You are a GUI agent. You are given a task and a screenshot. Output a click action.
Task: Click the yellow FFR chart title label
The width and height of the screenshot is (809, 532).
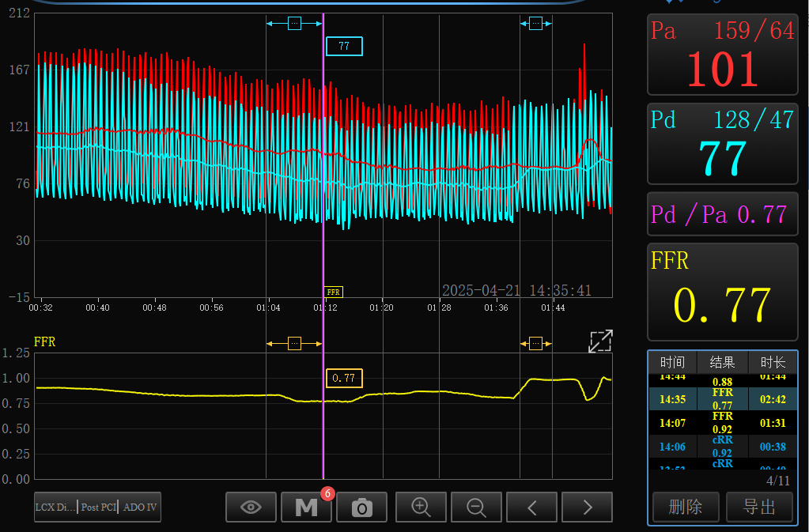[45, 341]
